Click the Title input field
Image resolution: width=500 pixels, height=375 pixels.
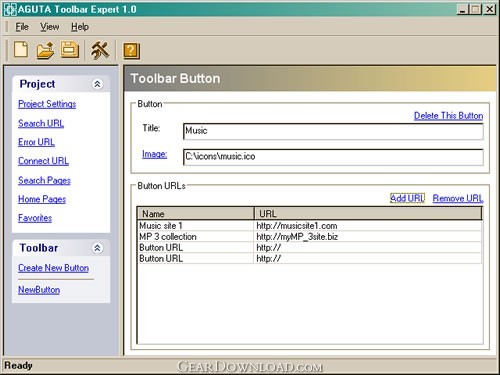point(333,131)
